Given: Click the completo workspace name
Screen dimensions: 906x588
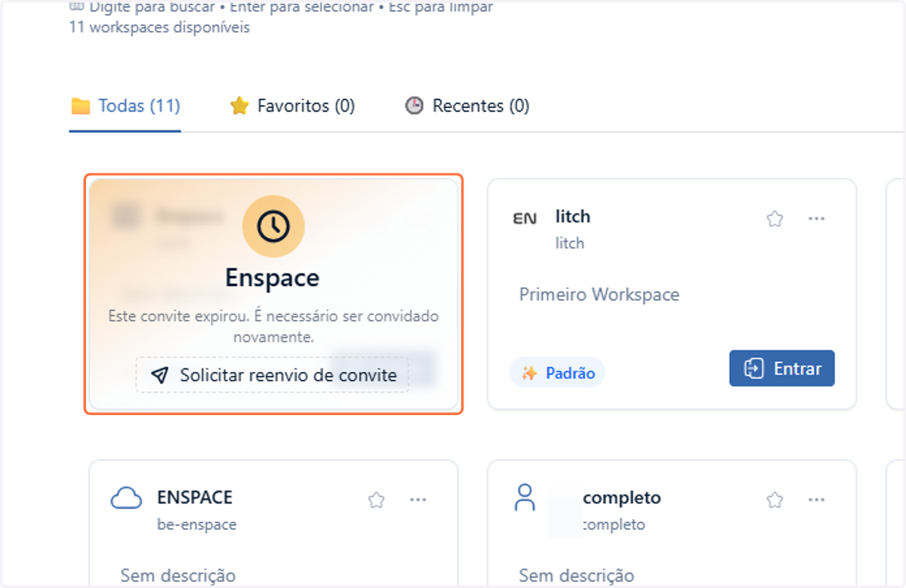Looking at the screenshot, I should (622, 497).
